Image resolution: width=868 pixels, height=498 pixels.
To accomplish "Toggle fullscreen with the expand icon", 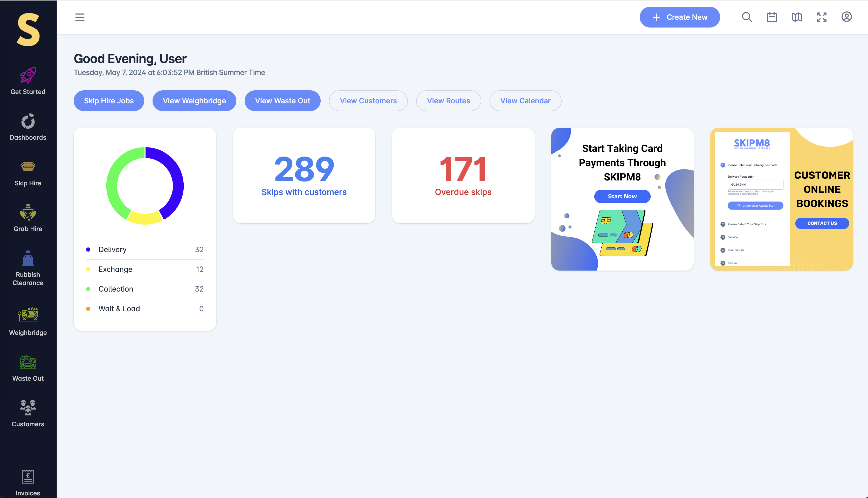I will coord(822,17).
